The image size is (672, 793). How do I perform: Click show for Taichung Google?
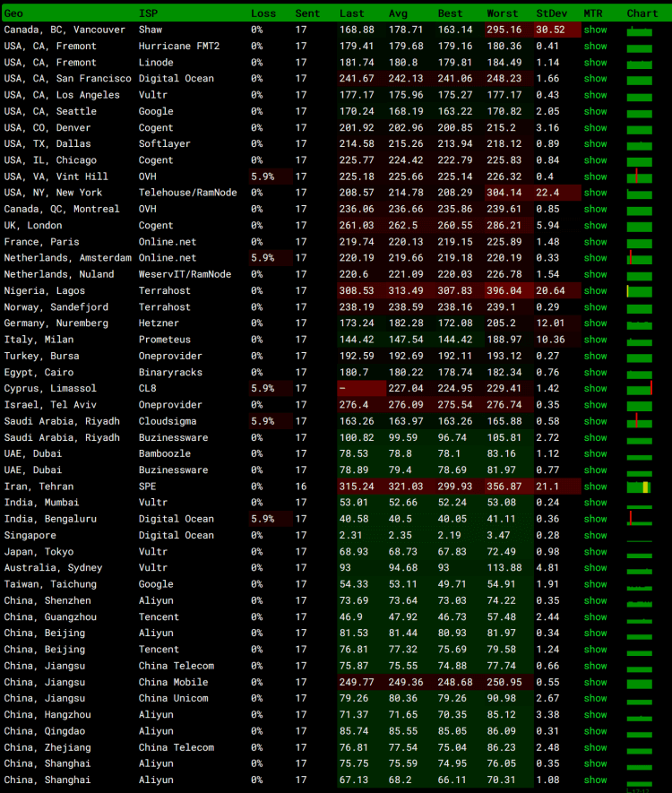click(595, 584)
